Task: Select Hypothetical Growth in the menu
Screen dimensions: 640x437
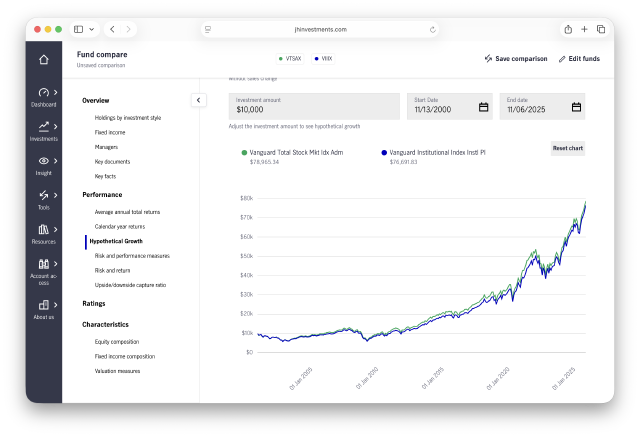Action: pos(116,241)
